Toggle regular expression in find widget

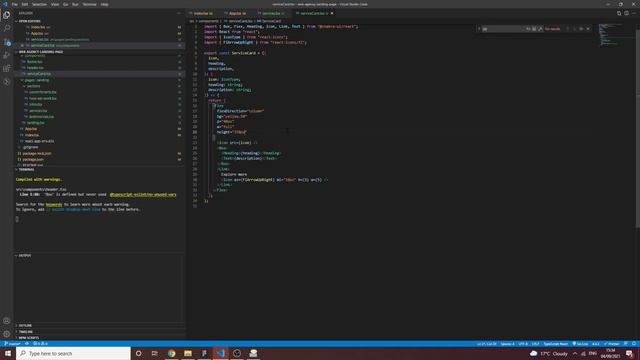540,29
